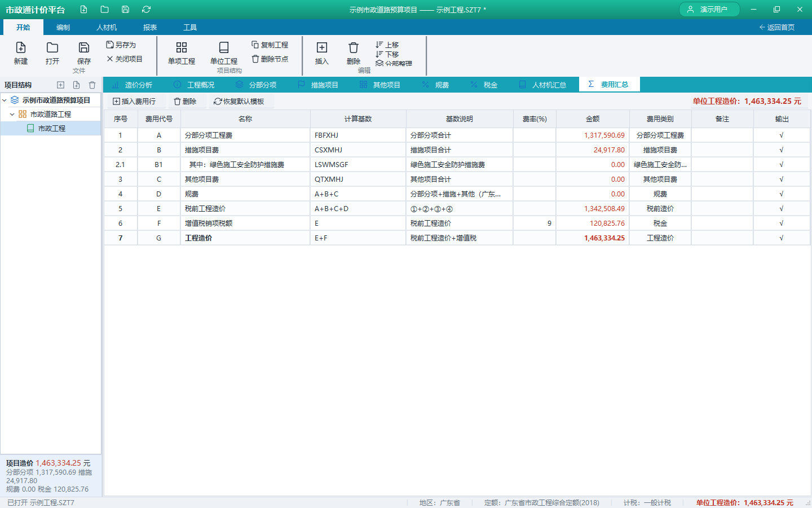Click the new-file icon in the title bar
Screen dimensions: 812x508
coord(83,10)
